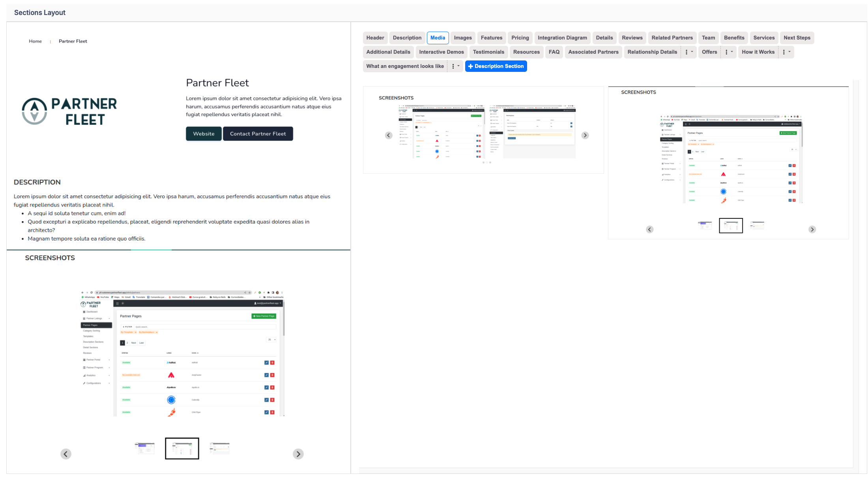868x483 pixels.
Task: Select the Associated Partners tab
Action: click(593, 52)
